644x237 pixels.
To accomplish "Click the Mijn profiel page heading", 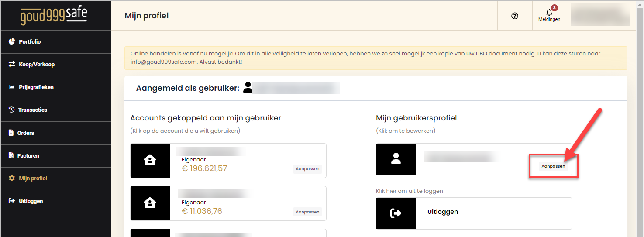I will pos(147,16).
